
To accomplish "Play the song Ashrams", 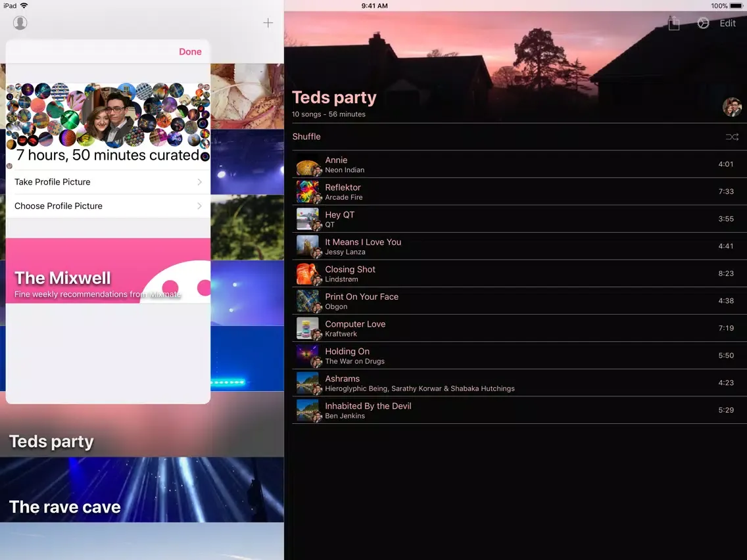I will tap(519, 383).
